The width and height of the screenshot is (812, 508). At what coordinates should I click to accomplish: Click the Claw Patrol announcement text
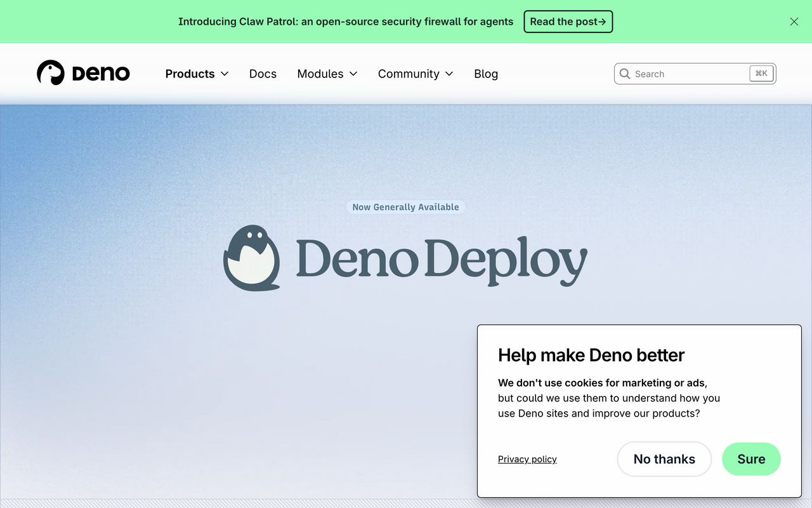click(x=346, y=22)
